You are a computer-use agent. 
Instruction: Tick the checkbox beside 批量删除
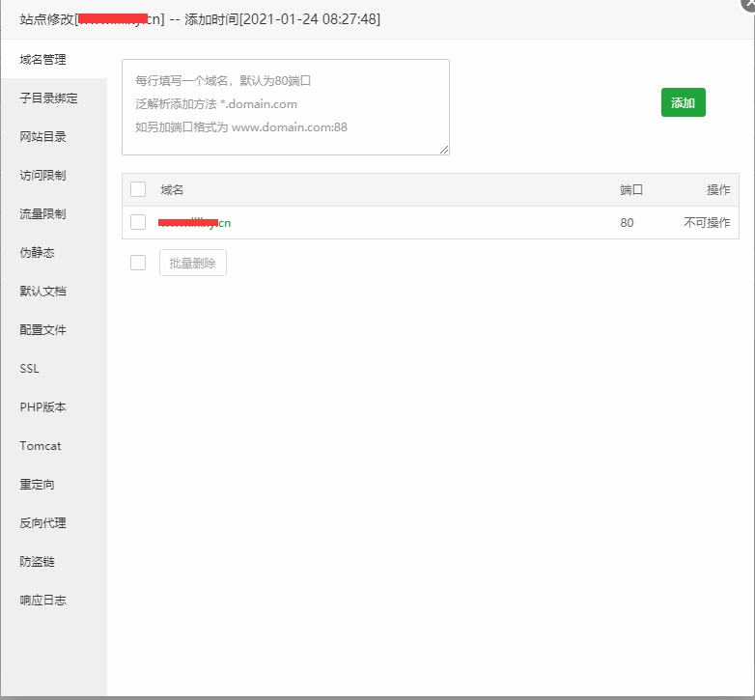(138, 263)
